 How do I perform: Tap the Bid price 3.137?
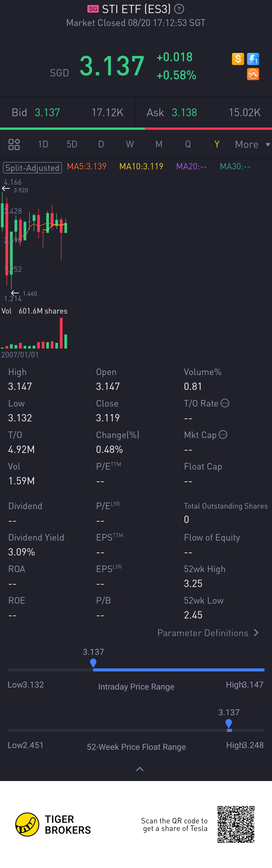tap(47, 113)
